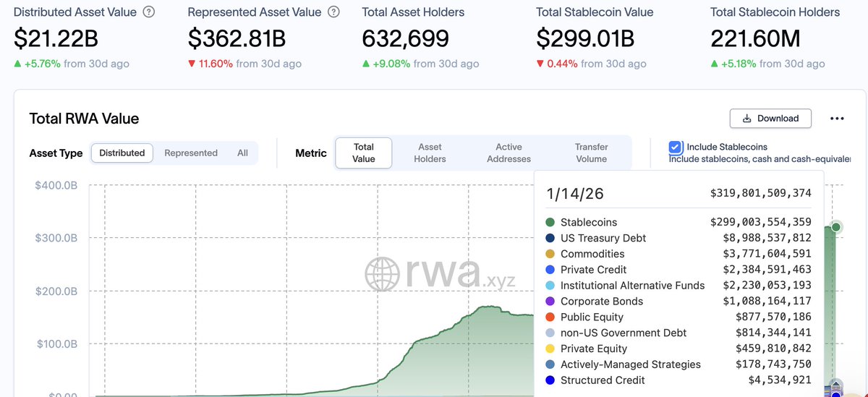The width and height of the screenshot is (868, 397).
Task: Click the green Stablecoins legend dot
Action: click(550, 222)
